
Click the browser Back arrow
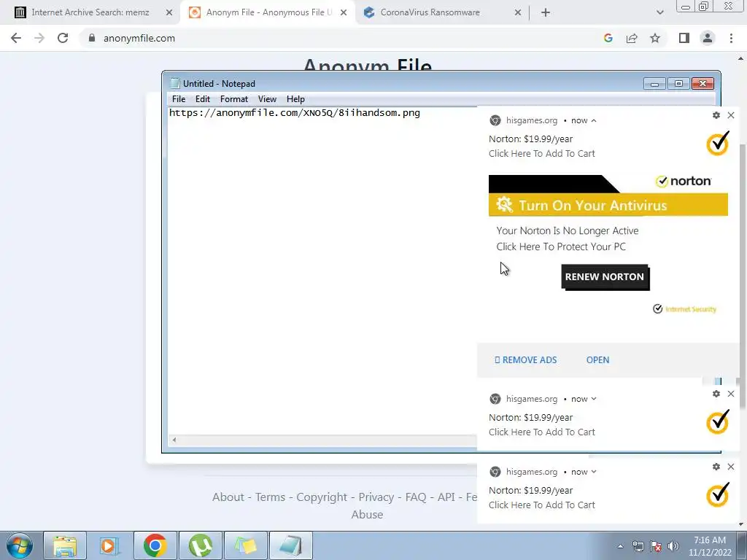click(16, 38)
